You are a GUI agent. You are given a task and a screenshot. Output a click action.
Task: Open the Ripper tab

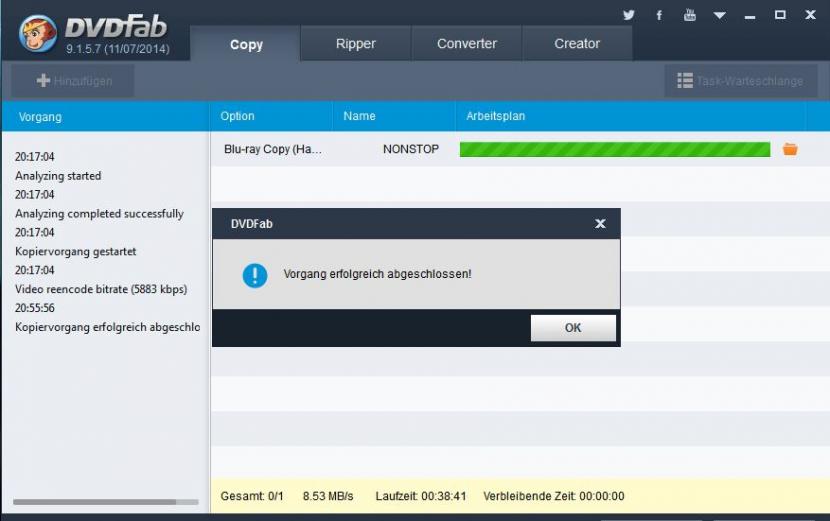(356, 44)
